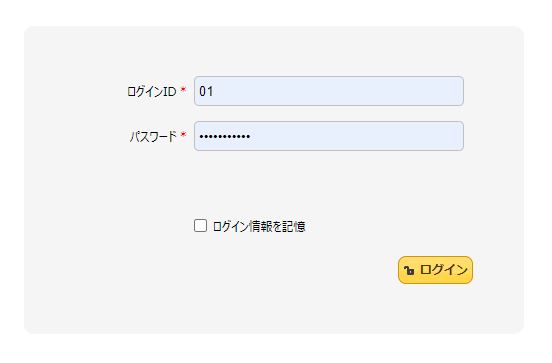
Task: Click the パスワード field label
Action: coord(153,136)
